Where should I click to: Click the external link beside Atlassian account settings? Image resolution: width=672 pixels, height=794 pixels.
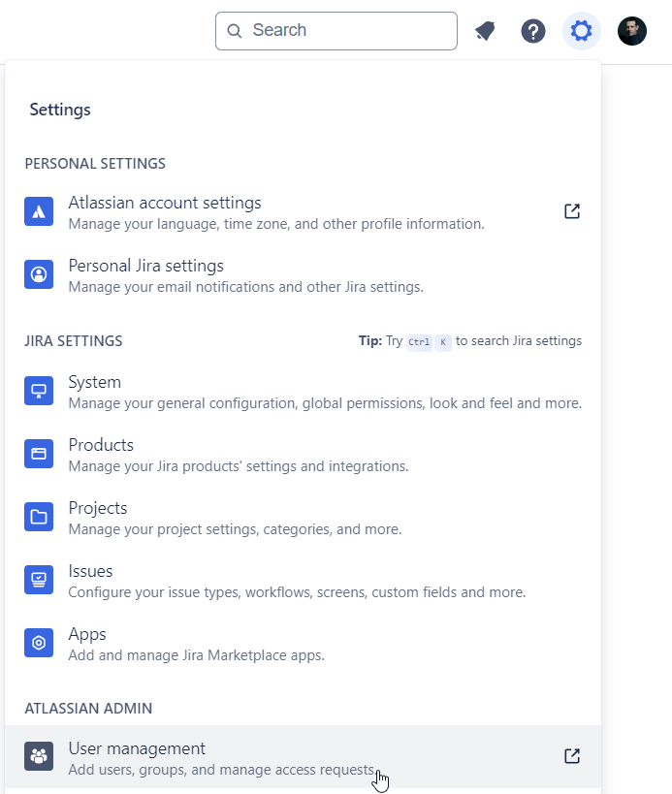(572, 210)
